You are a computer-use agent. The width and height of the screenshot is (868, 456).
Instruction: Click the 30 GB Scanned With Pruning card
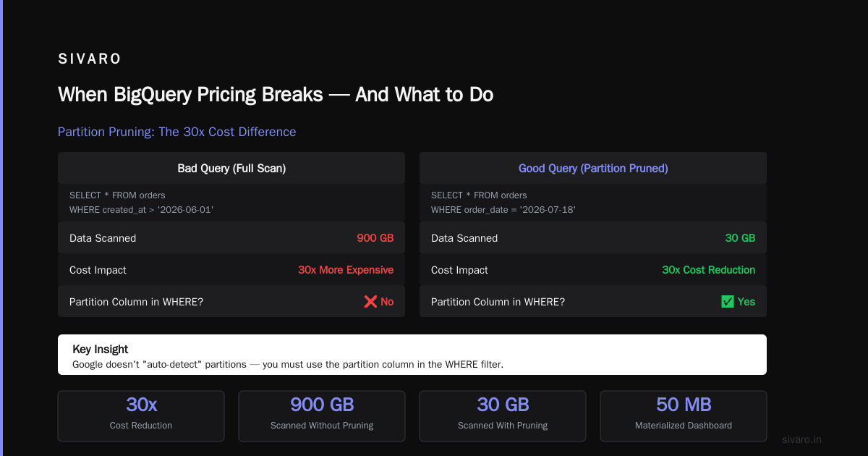coord(503,416)
